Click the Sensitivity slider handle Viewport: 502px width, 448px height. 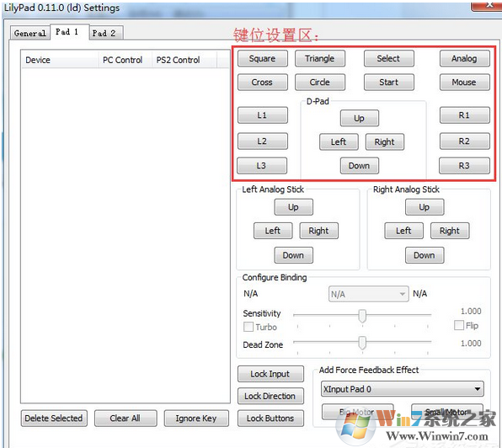point(362,316)
